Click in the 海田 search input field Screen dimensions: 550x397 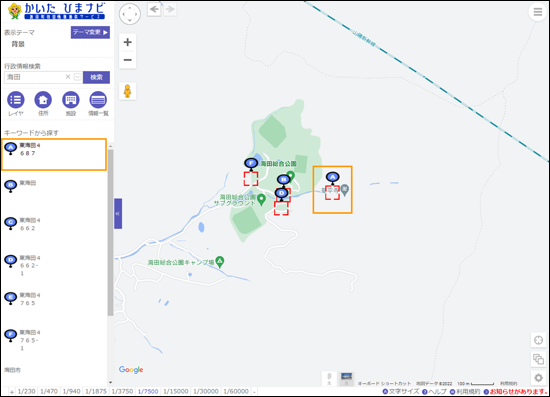click(34, 77)
